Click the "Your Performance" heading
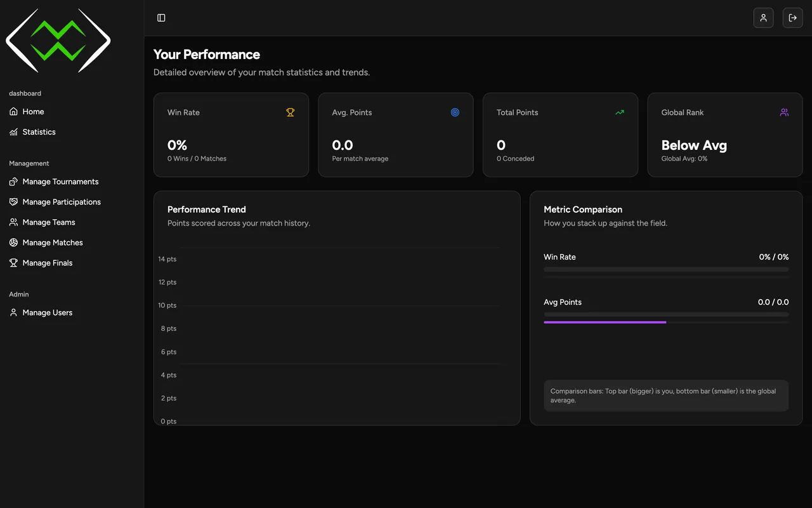 pos(207,55)
